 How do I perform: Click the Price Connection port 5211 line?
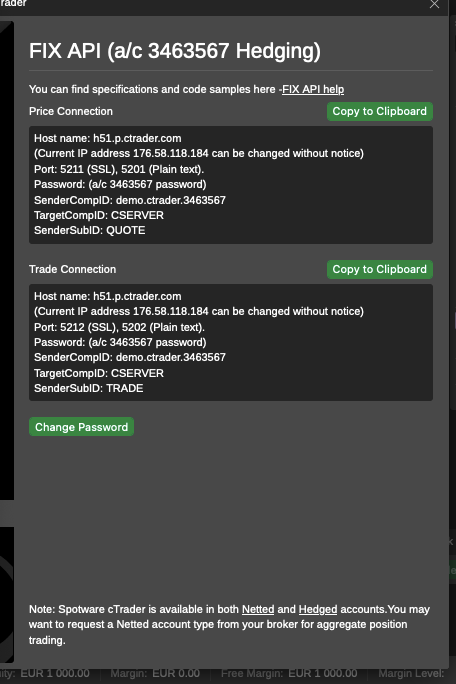pos(119,169)
